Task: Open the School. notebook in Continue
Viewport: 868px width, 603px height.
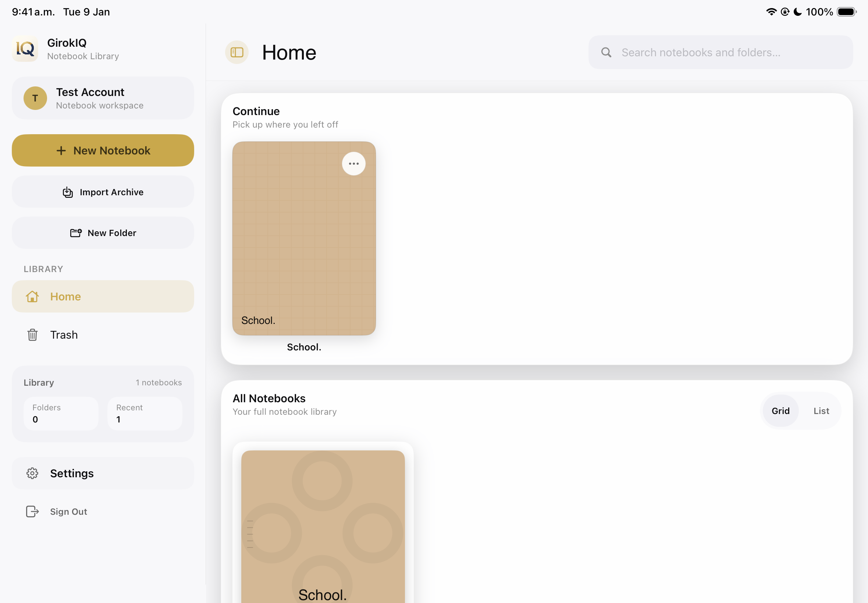Action: pos(304,238)
